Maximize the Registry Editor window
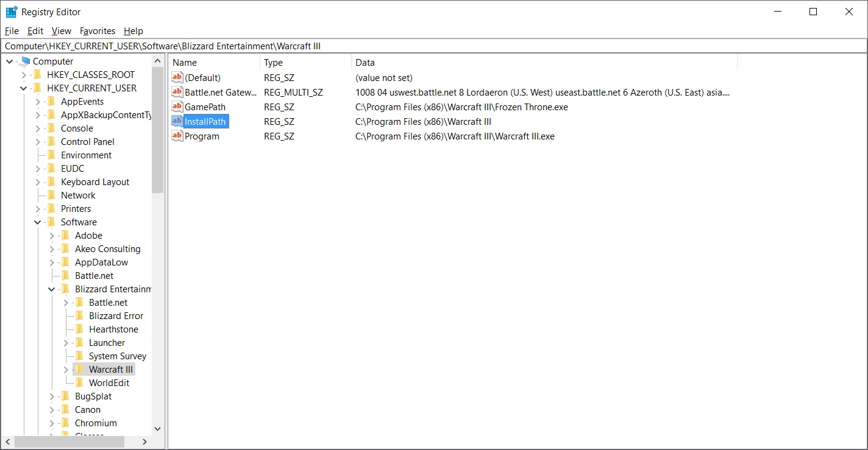Screen dimensions: 868x450 [813, 12]
